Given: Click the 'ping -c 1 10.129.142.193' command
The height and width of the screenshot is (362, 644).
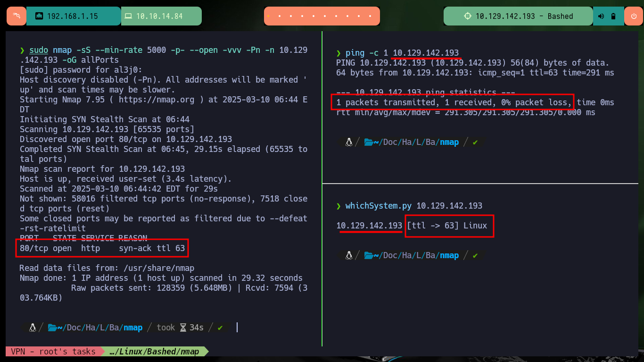Looking at the screenshot, I should pos(402,53).
